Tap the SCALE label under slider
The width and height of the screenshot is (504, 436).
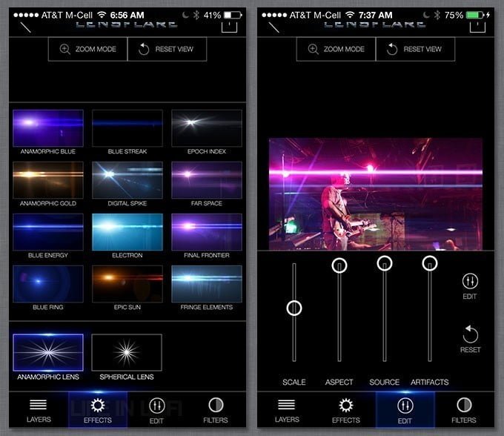[x=294, y=382]
